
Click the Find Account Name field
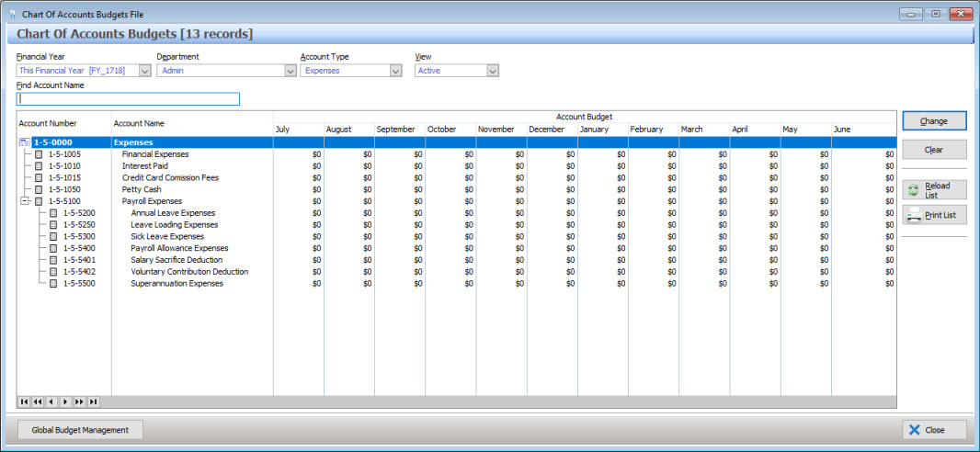pyautogui.click(x=128, y=99)
